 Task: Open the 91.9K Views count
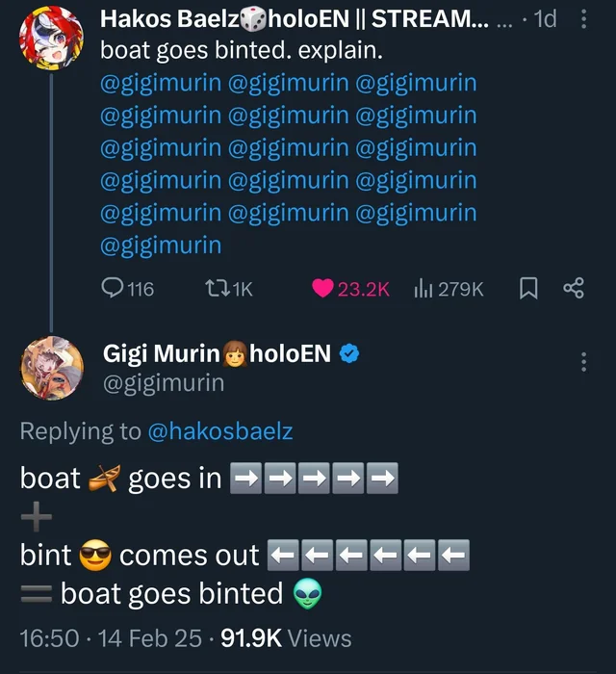(x=286, y=637)
